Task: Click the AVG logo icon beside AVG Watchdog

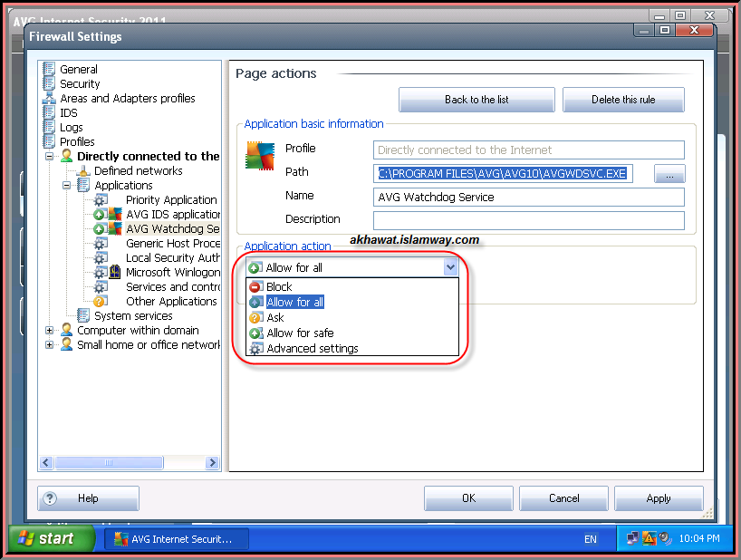Action: point(115,228)
